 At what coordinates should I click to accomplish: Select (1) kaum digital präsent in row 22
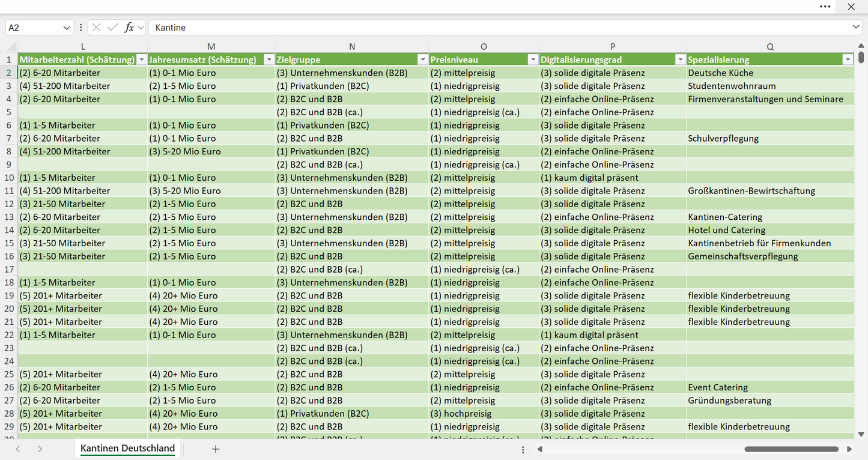(613, 335)
